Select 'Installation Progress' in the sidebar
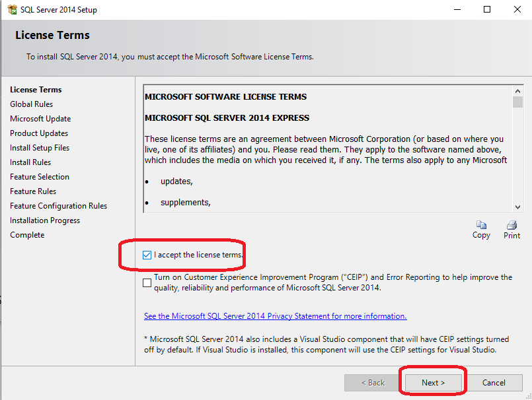 (x=44, y=220)
